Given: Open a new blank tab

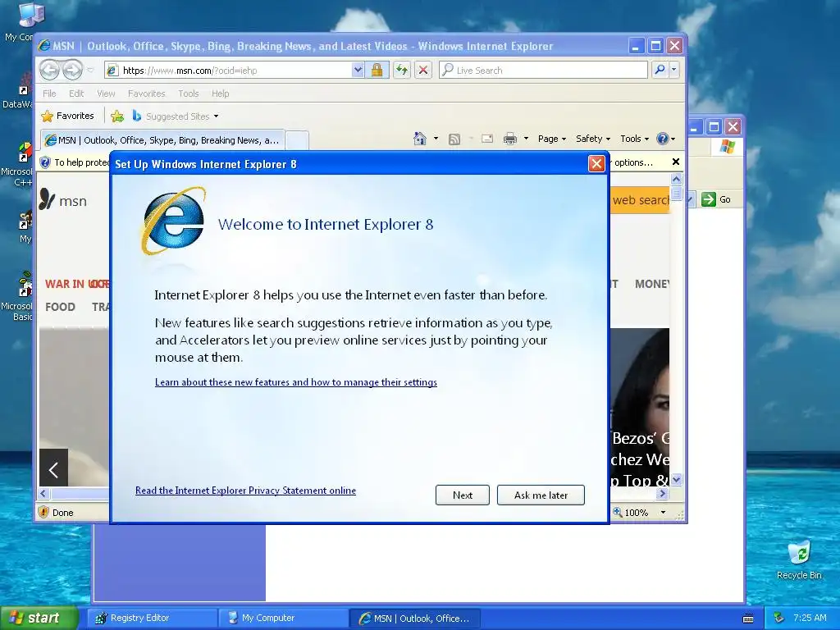Looking at the screenshot, I should (x=297, y=140).
